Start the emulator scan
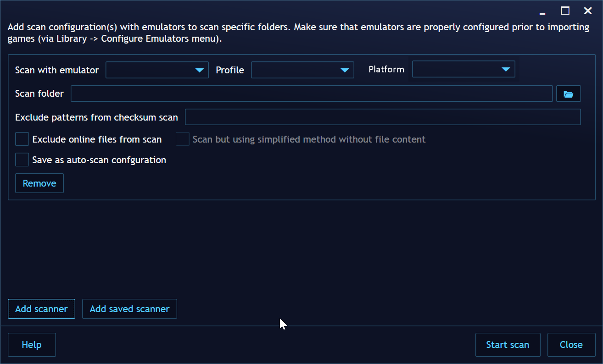The width and height of the screenshot is (603, 364). 508,344
